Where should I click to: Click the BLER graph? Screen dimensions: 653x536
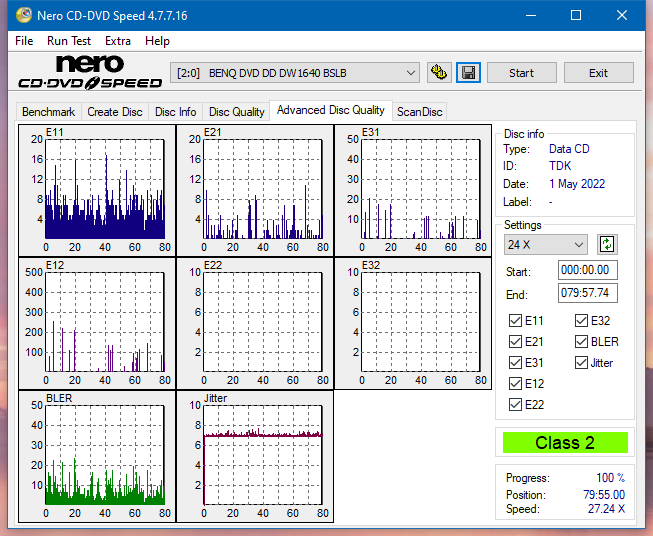point(97,456)
